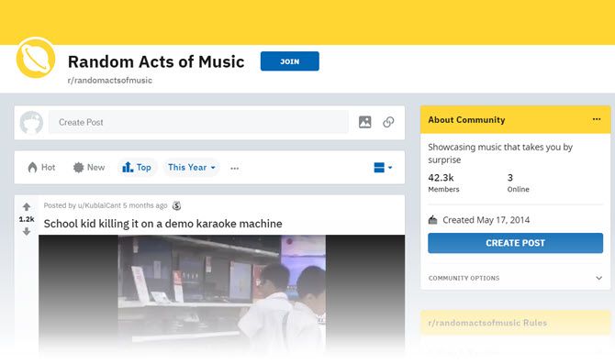Viewport: 615px width, 364px height.
Task: Open more sort options ellipsis
Action: [x=235, y=168]
